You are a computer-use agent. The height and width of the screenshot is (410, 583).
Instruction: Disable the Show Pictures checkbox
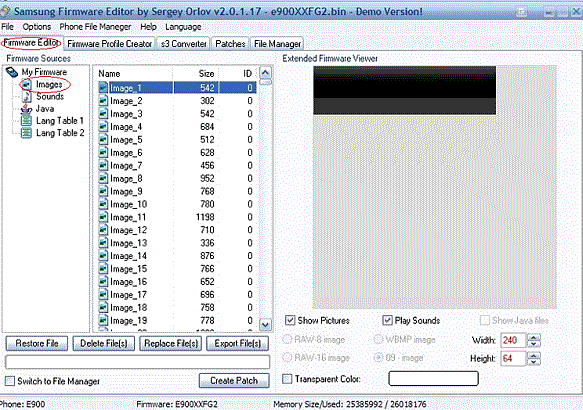(290, 320)
